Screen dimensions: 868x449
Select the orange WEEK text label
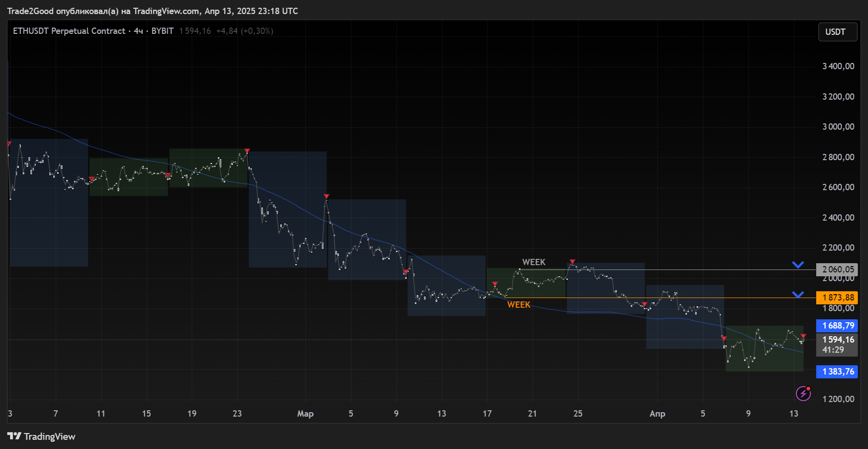[518, 304]
